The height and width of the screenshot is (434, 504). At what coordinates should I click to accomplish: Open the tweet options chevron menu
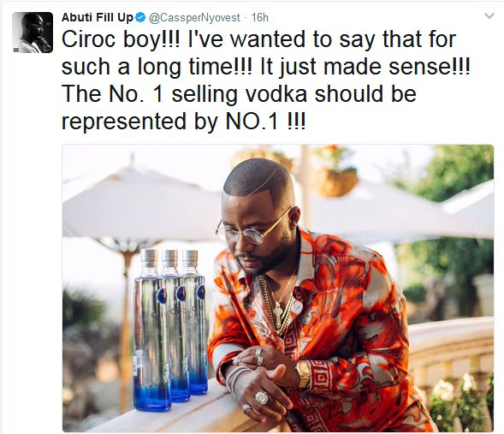(489, 15)
